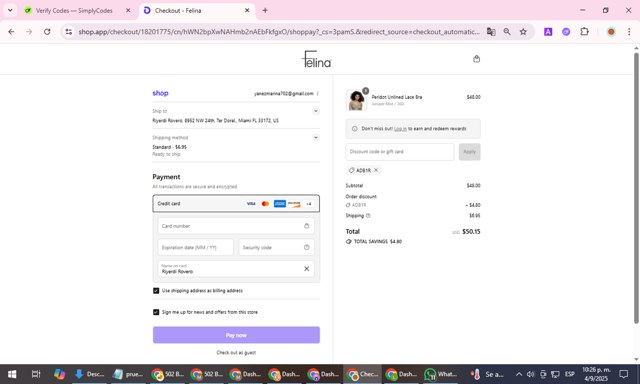640x384 pixels.
Task: Open the Chrome profile avatar
Action: 611,31
